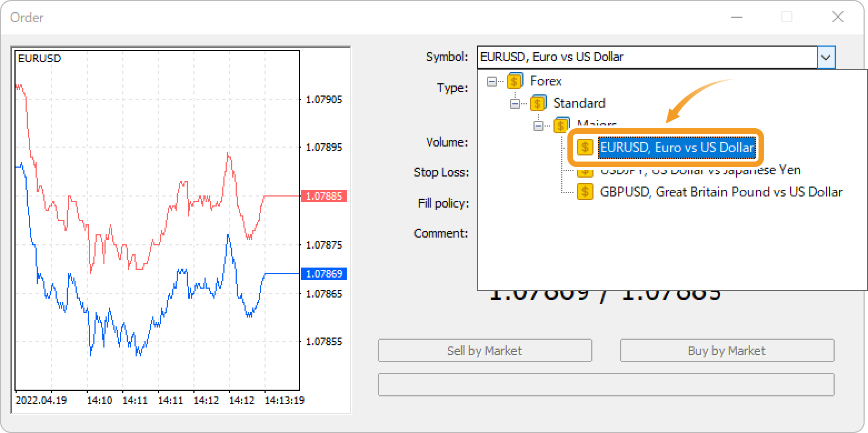Image resolution: width=868 pixels, height=433 pixels.
Task: Click the 14:13:19 time axis label
Action: 284,400
